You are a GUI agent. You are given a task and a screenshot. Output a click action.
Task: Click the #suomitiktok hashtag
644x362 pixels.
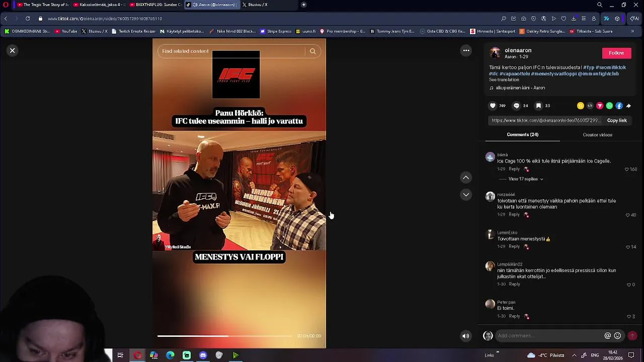611,67
